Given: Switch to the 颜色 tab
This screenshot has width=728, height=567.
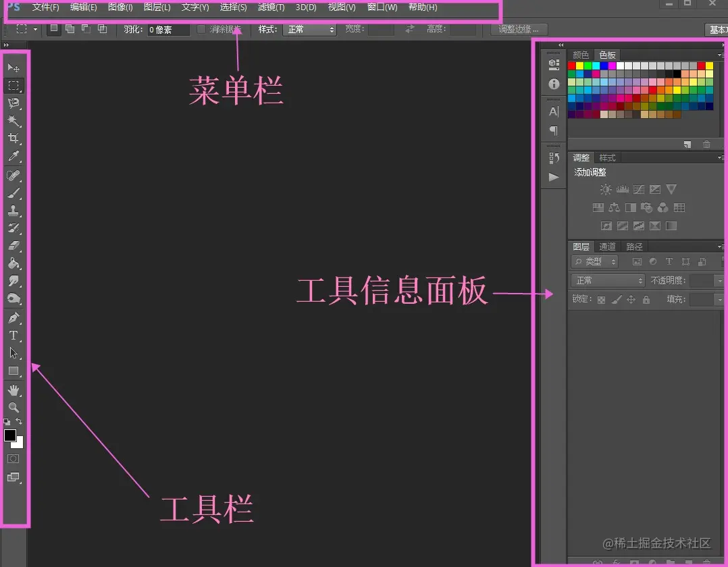Looking at the screenshot, I should pyautogui.click(x=581, y=55).
